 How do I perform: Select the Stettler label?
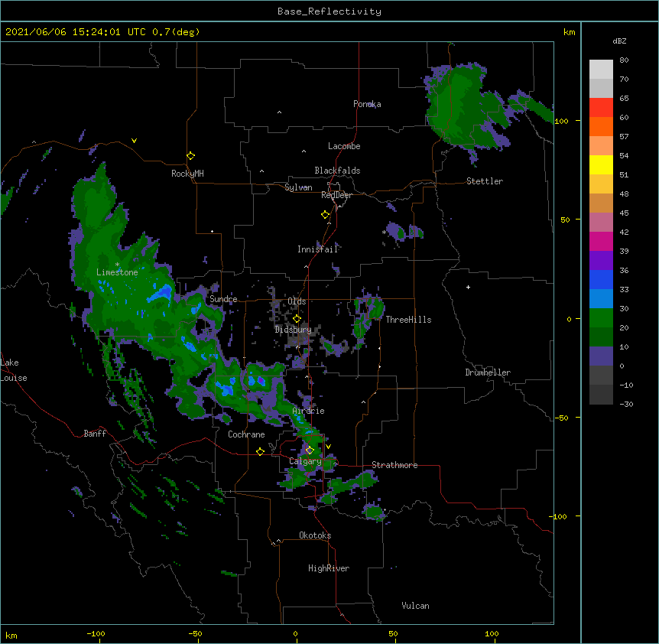[x=485, y=181]
